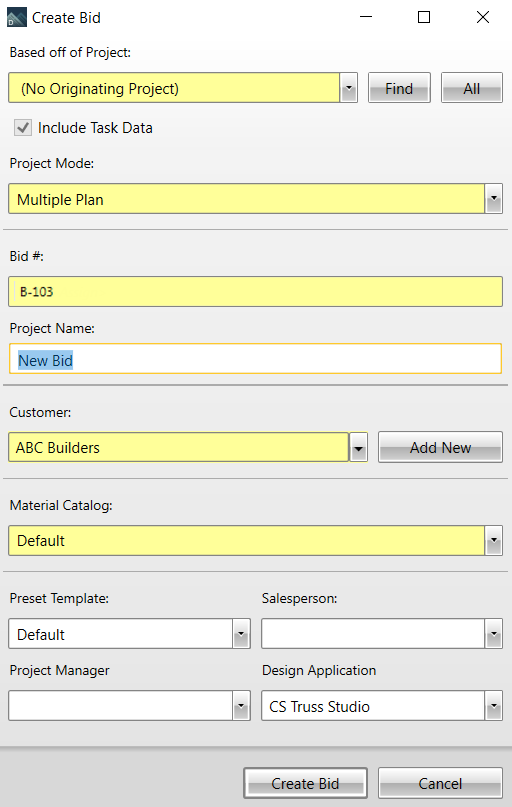Click the Create Bid button

click(306, 783)
